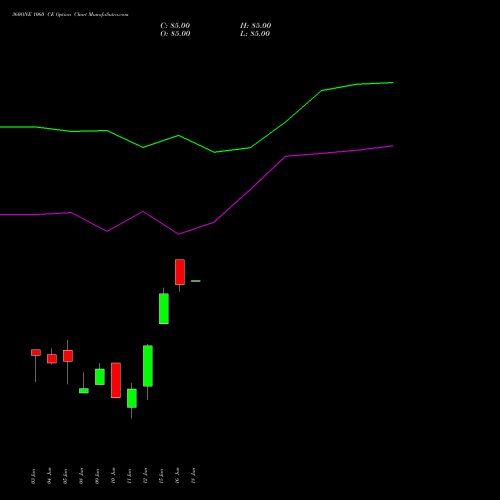This screenshot has height=500, width=500.
Task: Select the red candlestick for 04 Jun
Action: click(52, 359)
